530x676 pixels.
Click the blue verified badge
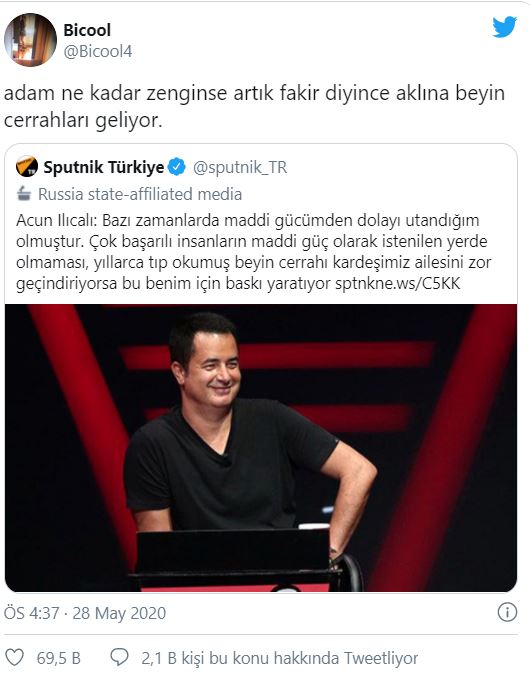[177, 167]
